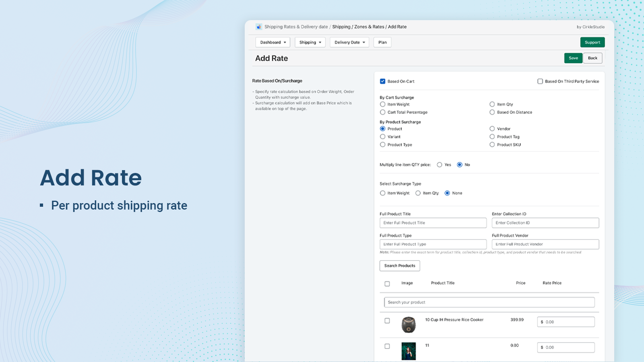Choose the Vendor product surcharge radio
The height and width of the screenshot is (362, 644).
(492, 129)
